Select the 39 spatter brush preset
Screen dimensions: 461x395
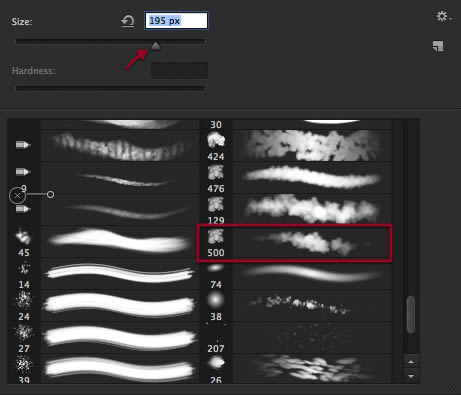tap(103, 369)
